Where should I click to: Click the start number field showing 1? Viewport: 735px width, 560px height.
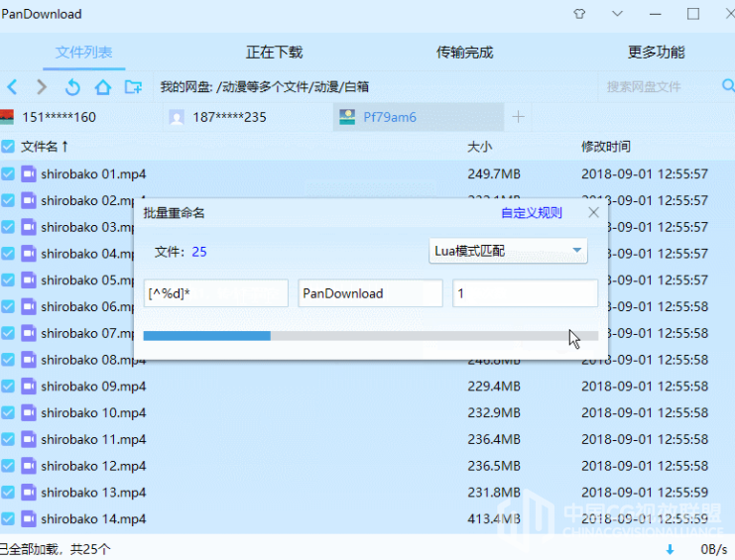[525, 293]
